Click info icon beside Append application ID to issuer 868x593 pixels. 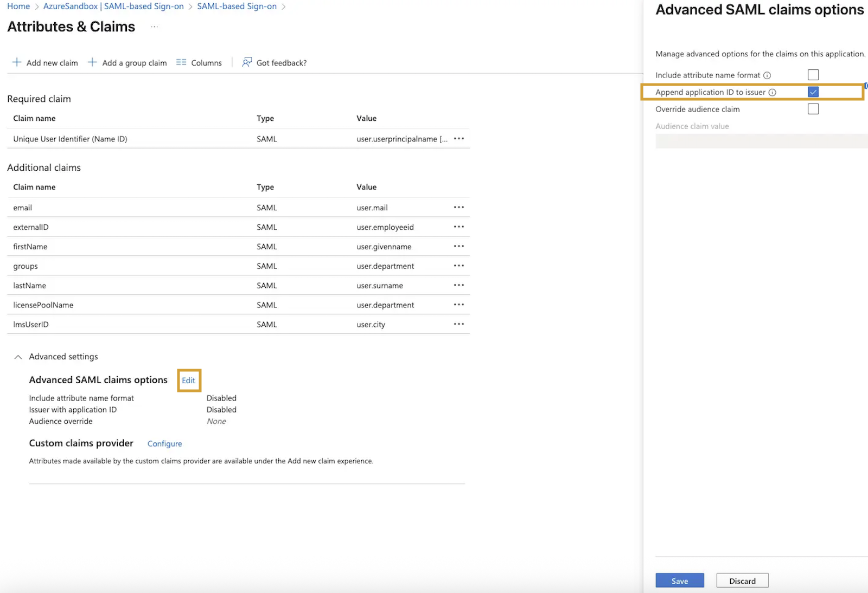[x=773, y=93]
